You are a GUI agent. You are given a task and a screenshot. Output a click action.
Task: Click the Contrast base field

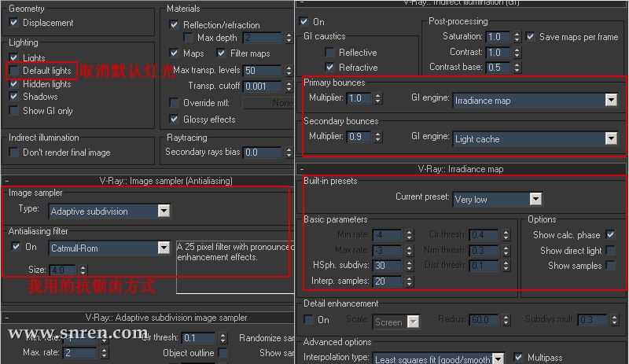pos(498,68)
